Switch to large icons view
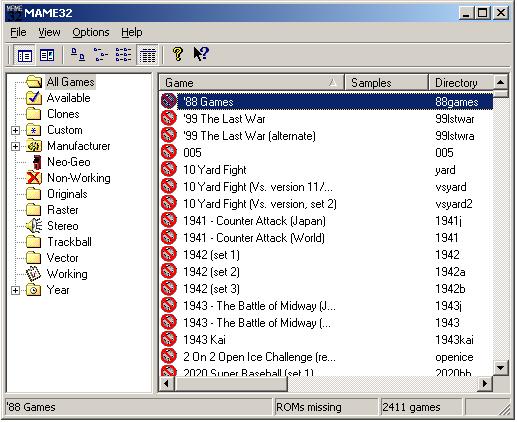517x422 pixels. (78, 55)
